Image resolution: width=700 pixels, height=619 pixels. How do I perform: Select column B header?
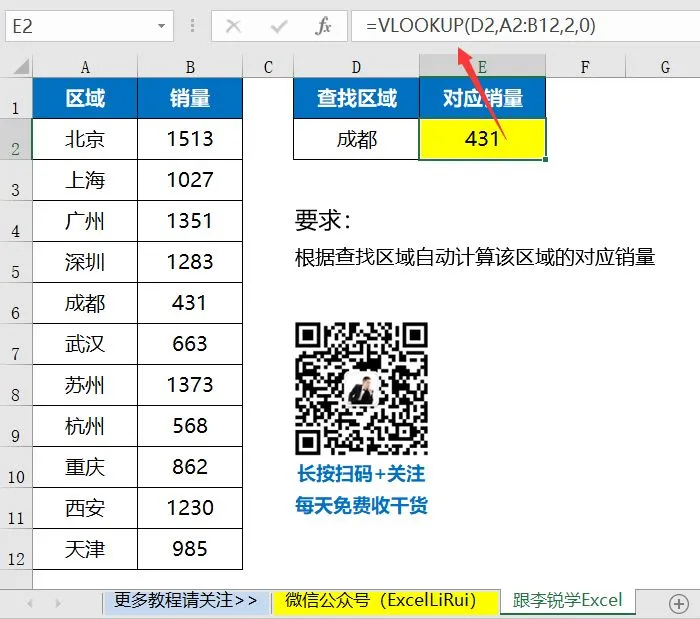click(x=190, y=67)
